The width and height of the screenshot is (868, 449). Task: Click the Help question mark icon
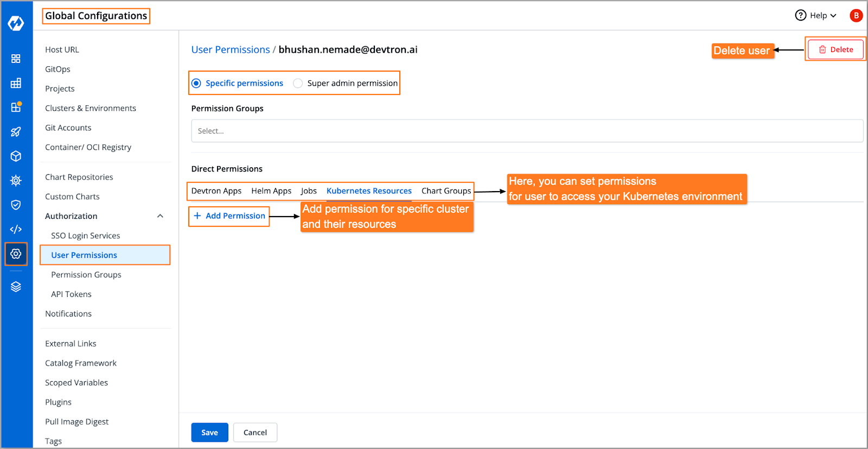801,15
